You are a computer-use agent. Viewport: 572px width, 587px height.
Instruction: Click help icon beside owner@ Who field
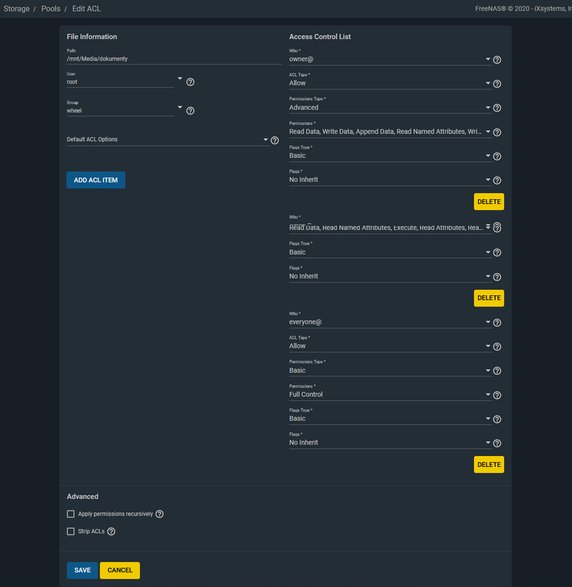[497, 60]
